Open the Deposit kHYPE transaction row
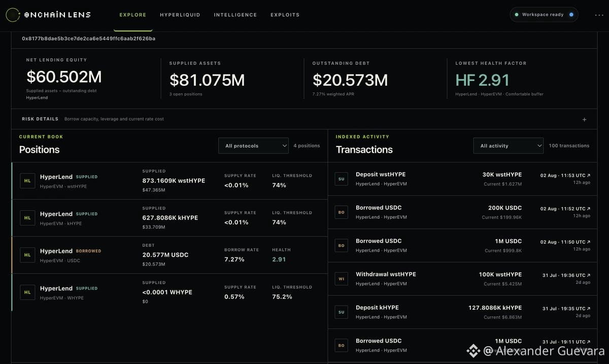 tap(462, 312)
